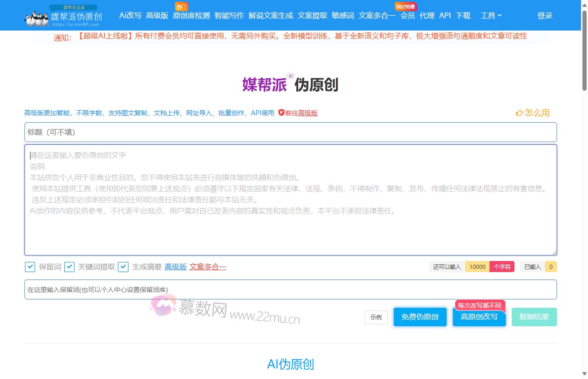Click the 媒帮派伪原创 penguin logo
This screenshot has width=588, height=379.
coord(63,16)
